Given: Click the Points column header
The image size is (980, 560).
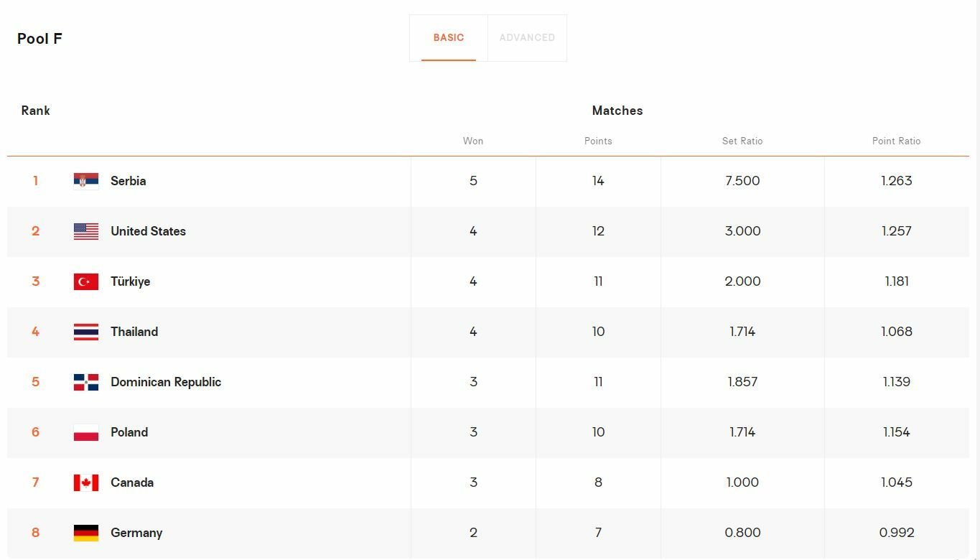Looking at the screenshot, I should click(x=598, y=141).
